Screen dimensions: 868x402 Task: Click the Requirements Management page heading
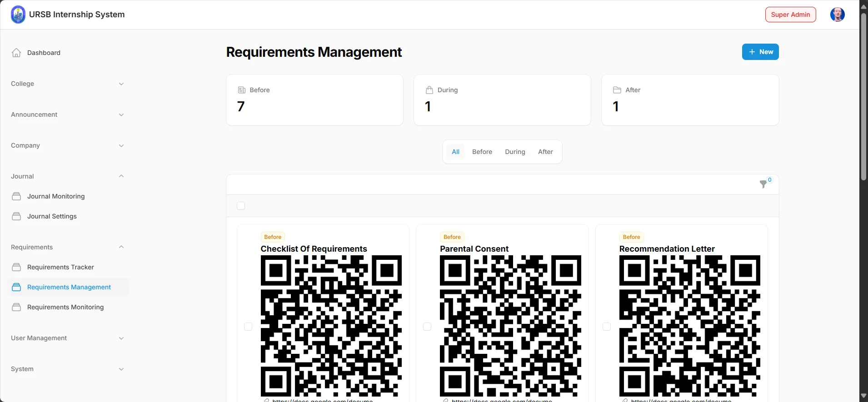[x=314, y=52]
